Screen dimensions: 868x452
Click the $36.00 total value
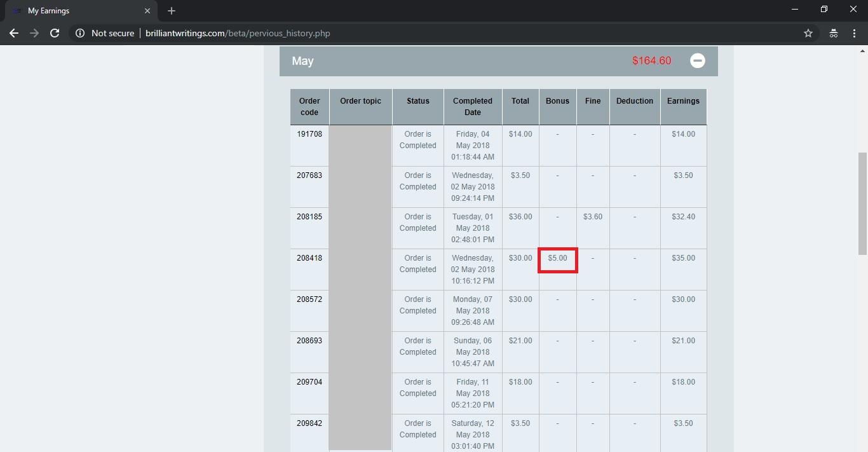[x=520, y=217]
